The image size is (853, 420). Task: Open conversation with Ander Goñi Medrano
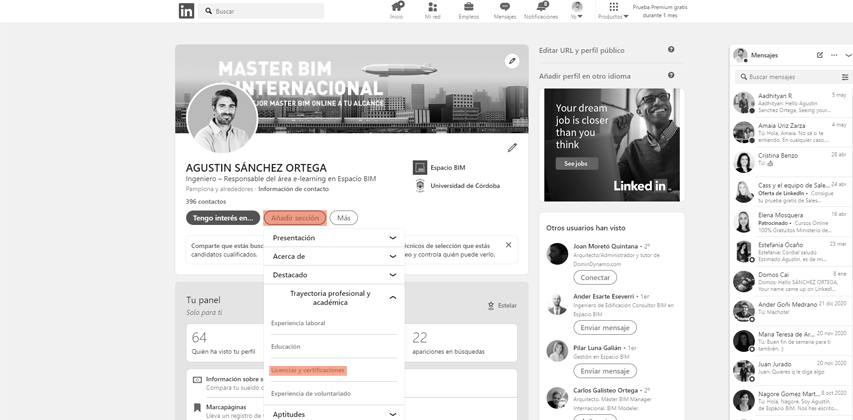coord(790,311)
